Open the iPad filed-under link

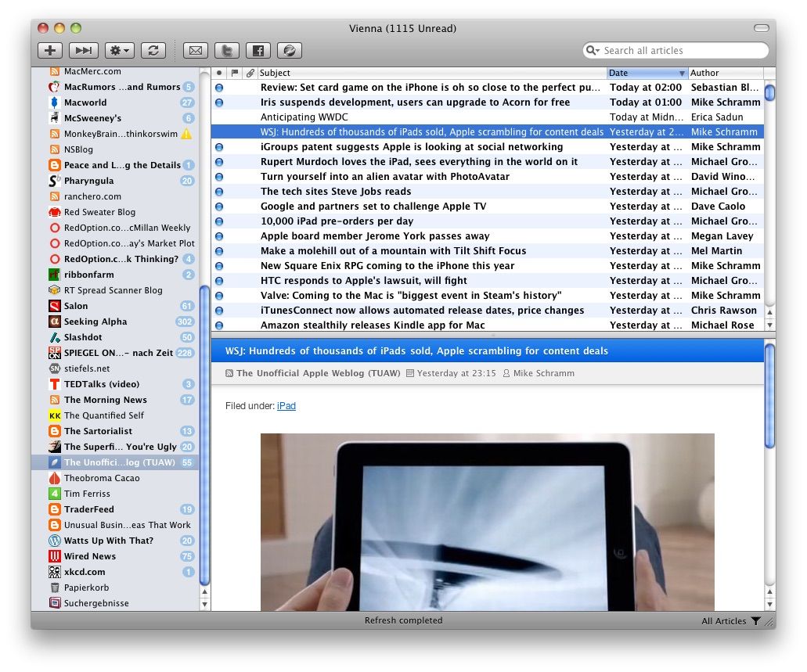(x=286, y=406)
